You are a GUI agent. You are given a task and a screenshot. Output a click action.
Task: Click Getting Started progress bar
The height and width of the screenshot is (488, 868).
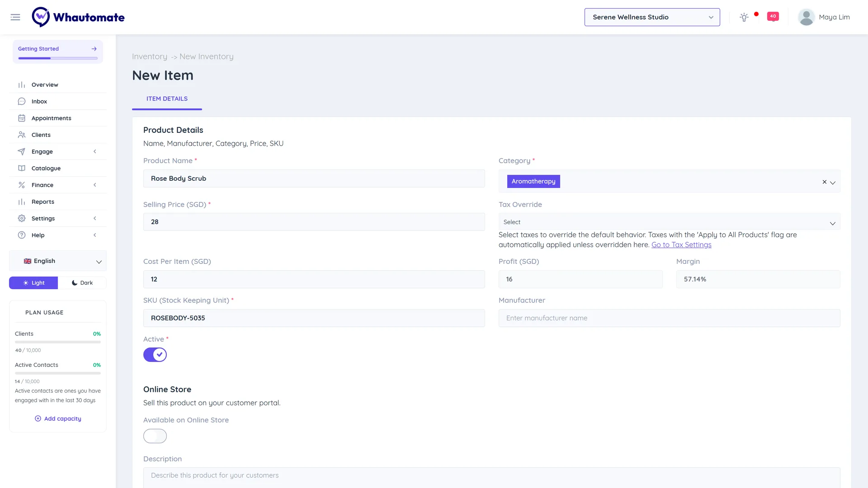58,58
